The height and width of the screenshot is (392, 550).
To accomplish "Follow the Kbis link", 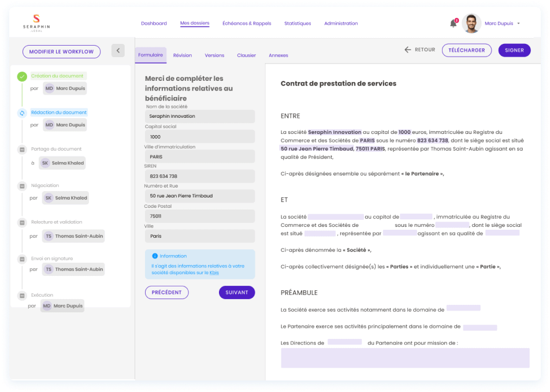I will tap(214, 272).
